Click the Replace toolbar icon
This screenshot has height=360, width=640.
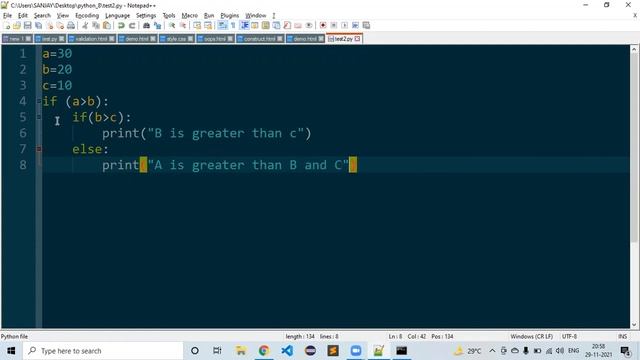click(x=157, y=25)
